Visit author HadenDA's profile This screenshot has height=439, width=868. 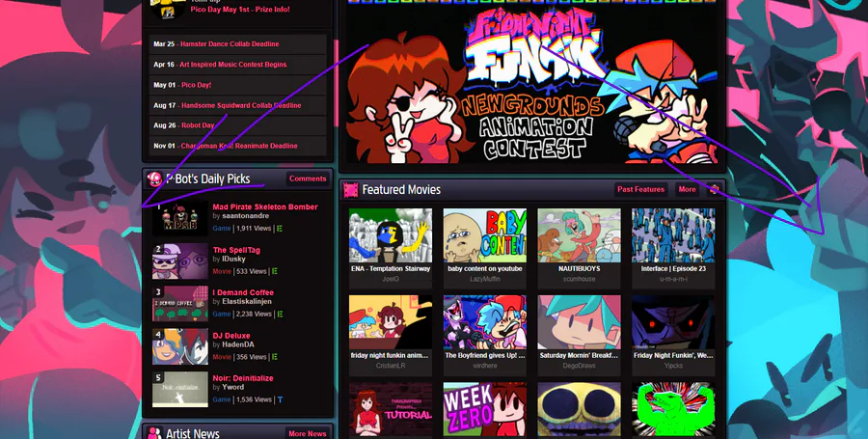pyautogui.click(x=238, y=344)
